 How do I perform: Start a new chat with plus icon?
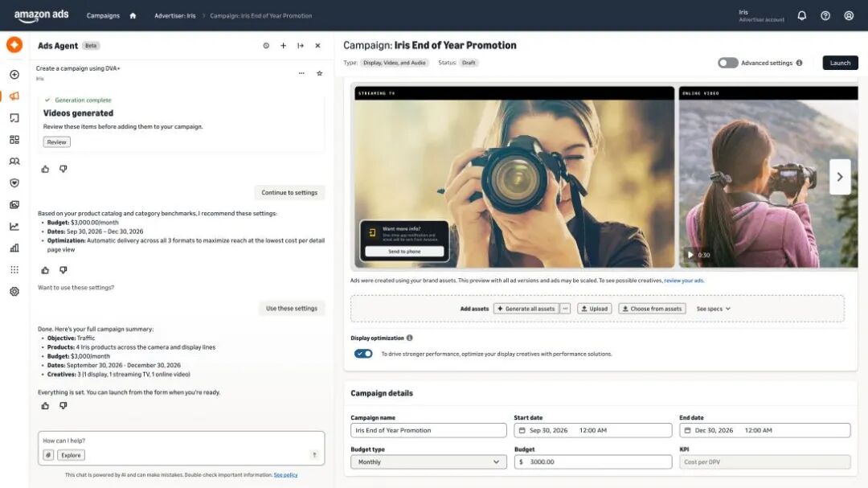pyautogui.click(x=283, y=45)
